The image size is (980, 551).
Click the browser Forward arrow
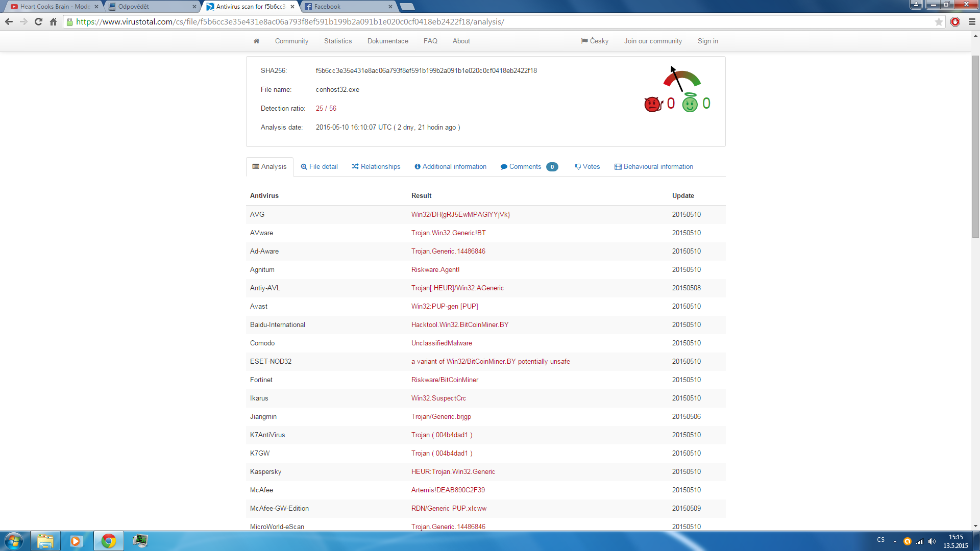23,21
